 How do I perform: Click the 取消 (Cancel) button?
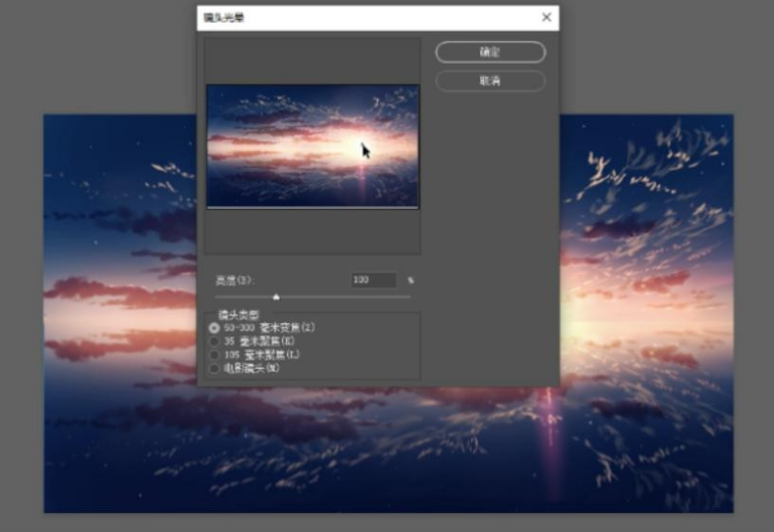[x=490, y=80]
